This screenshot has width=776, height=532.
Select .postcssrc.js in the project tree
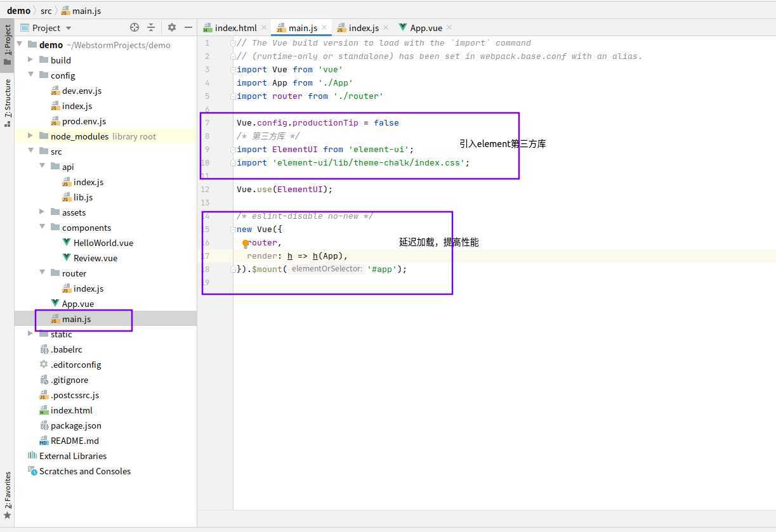coord(75,395)
